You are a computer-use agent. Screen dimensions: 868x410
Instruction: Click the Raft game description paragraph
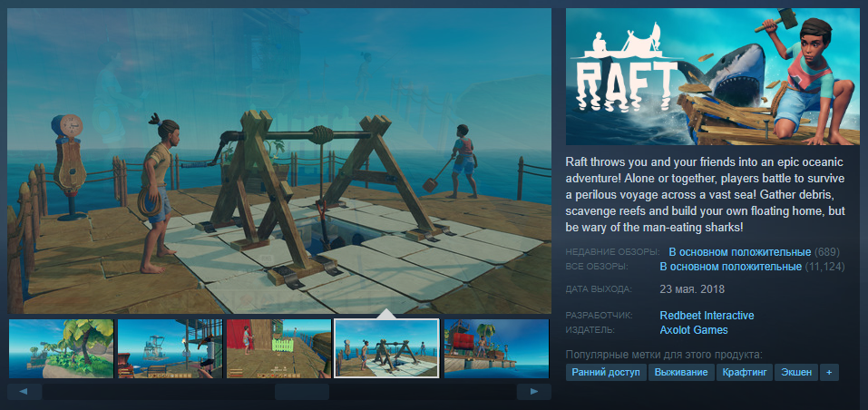point(704,195)
